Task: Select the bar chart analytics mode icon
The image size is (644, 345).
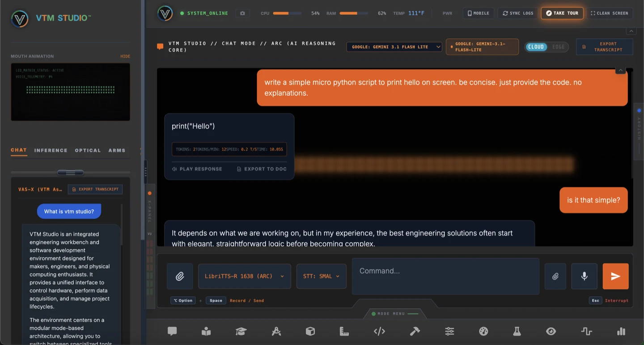Action: (x=621, y=331)
